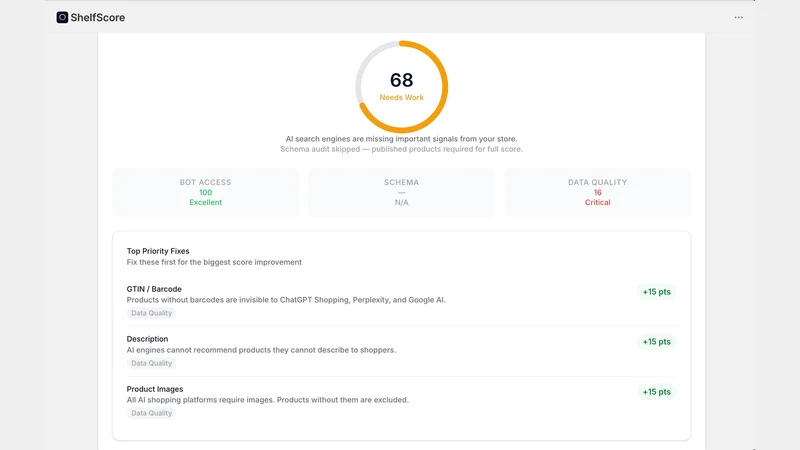Click 'All AI shopping platforms require images' description
The height and width of the screenshot is (450, 800).
268,400
